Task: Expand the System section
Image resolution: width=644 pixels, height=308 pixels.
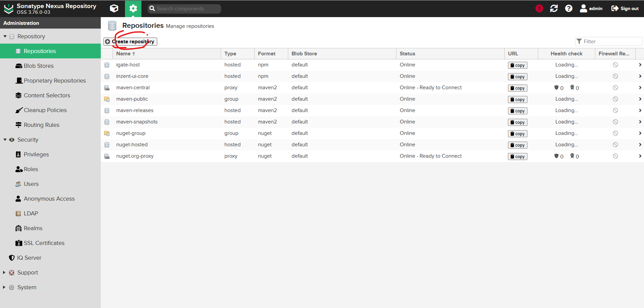Action: pos(3,287)
